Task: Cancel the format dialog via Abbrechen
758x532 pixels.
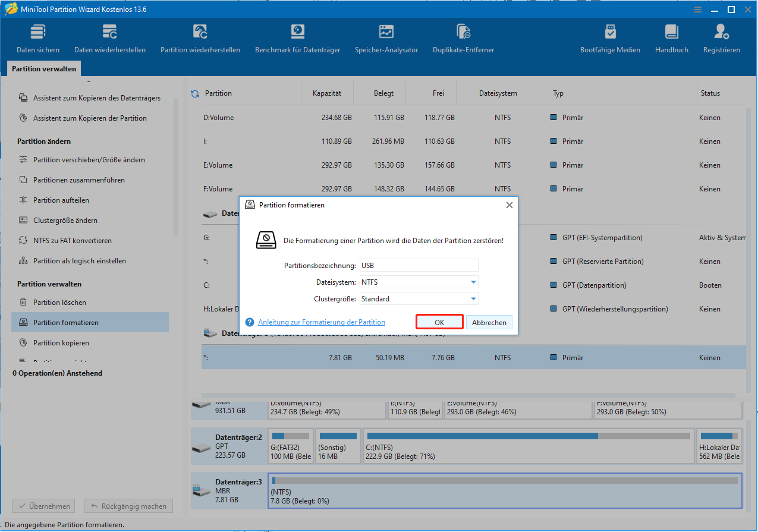Action: click(489, 322)
